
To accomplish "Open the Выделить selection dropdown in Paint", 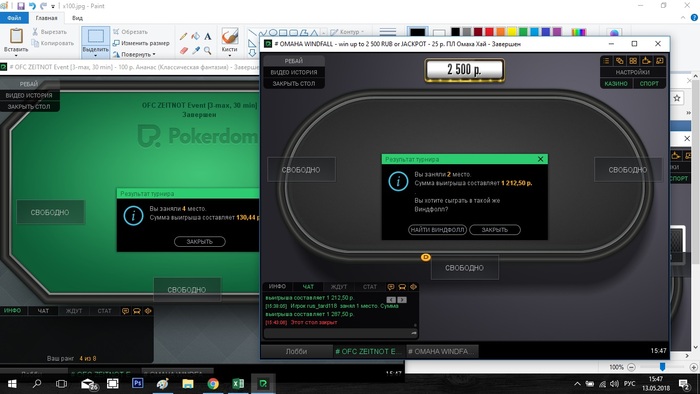I will 95,55.
